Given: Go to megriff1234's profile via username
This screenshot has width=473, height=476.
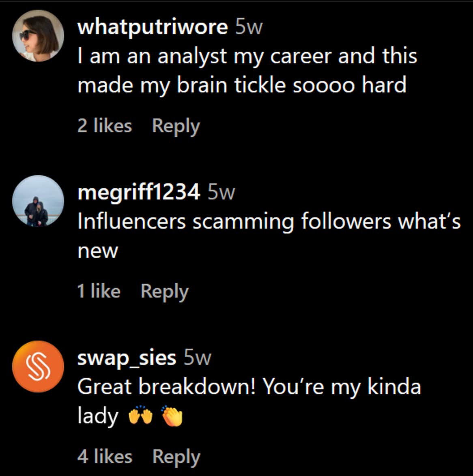Looking at the screenshot, I should point(139,191).
